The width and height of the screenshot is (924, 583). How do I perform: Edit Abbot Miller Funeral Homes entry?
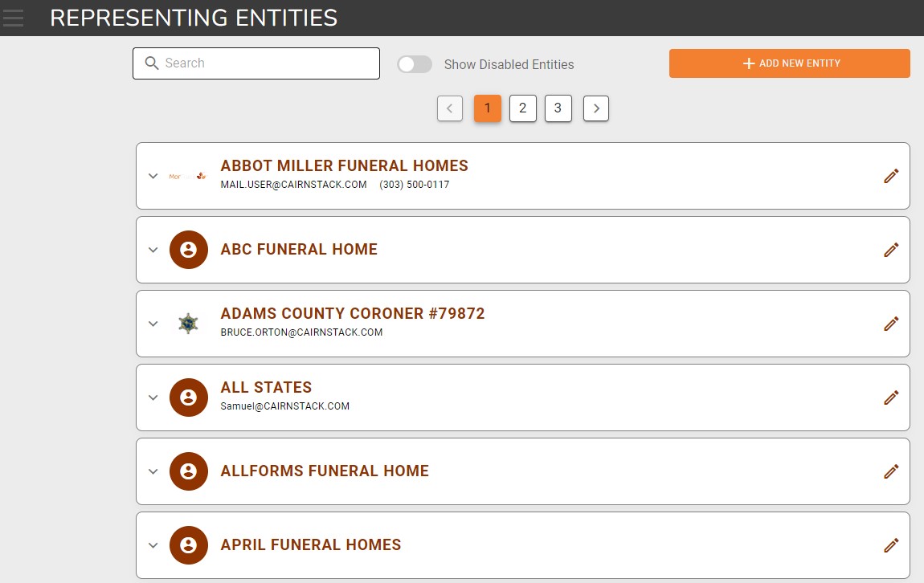pyautogui.click(x=890, y=176)
